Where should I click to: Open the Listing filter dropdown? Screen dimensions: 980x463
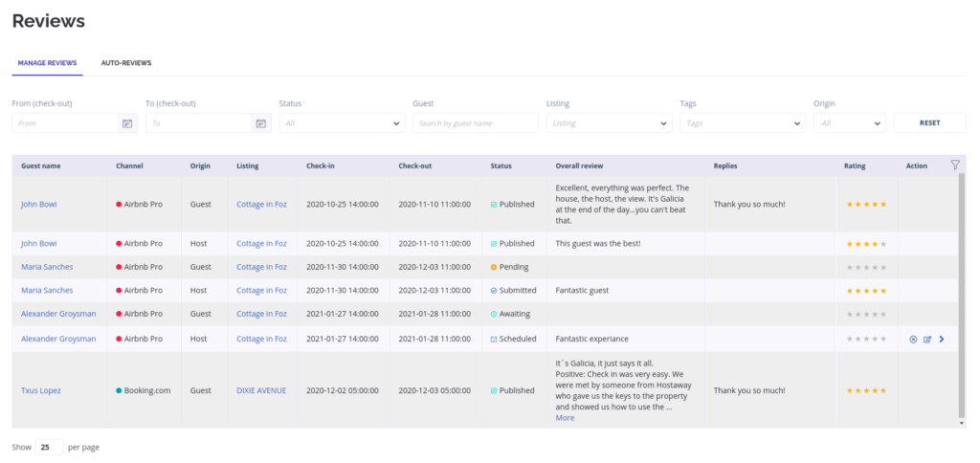[608, 123]
